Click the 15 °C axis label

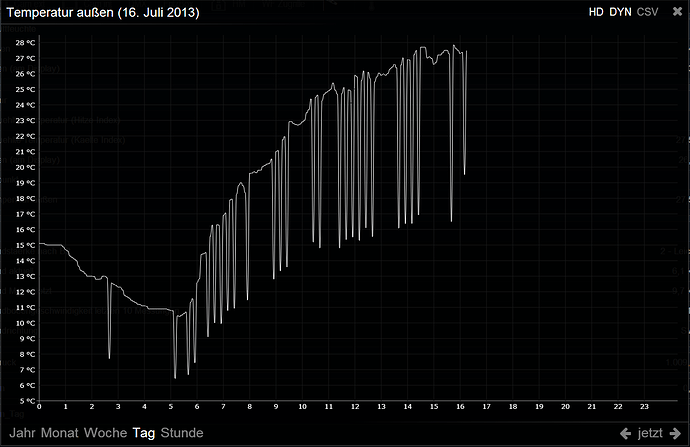point(25,245)
